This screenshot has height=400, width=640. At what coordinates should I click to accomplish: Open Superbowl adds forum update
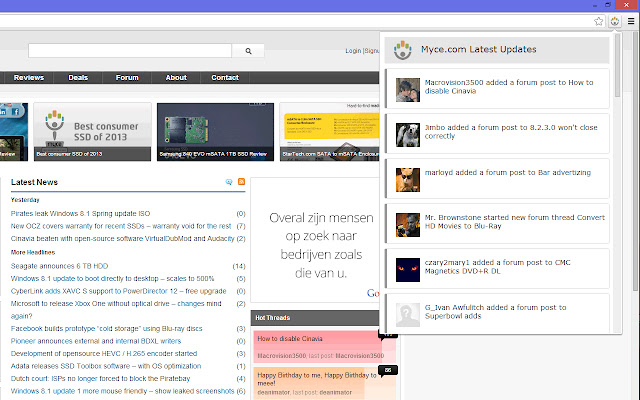point(497,313)
